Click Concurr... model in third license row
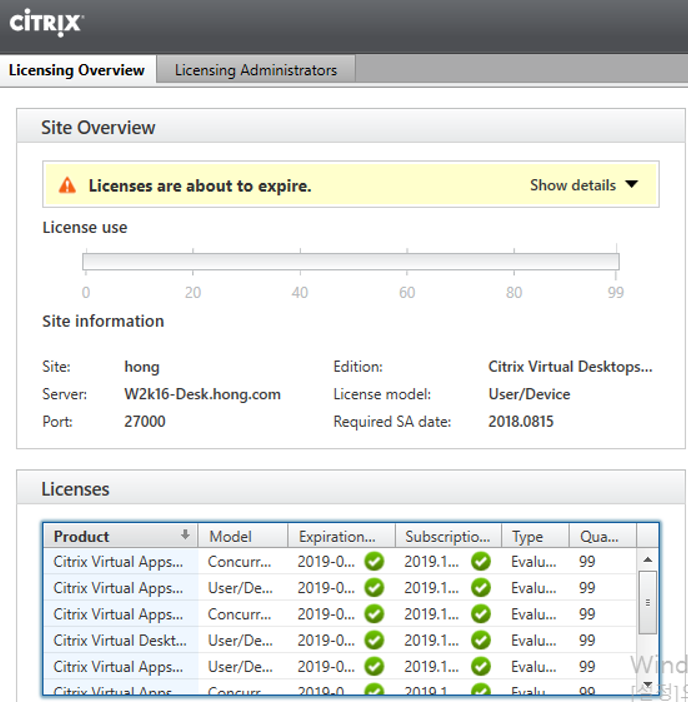688x713 pixels. point(240,614)
